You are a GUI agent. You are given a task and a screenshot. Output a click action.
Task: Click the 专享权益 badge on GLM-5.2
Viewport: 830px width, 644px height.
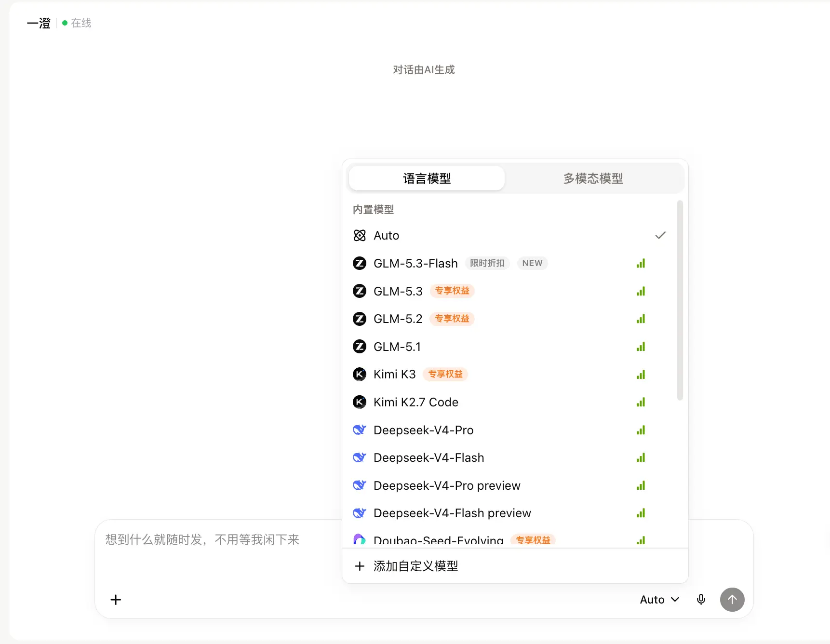452,319
